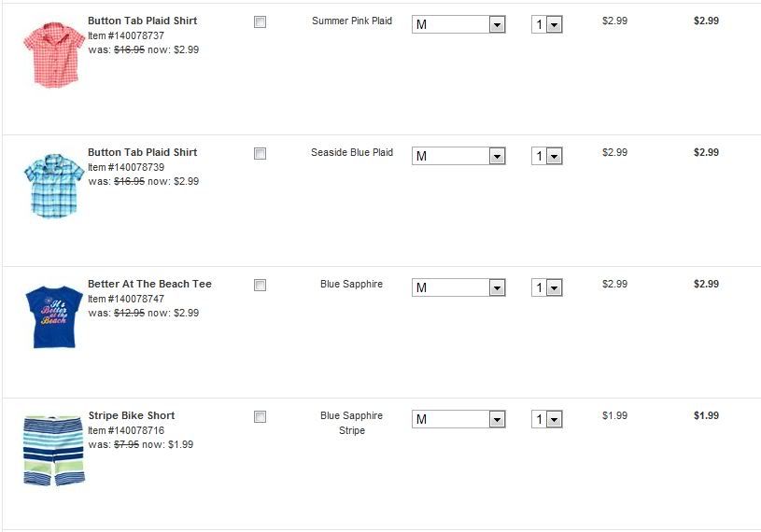This screenshot has height=532, width=761.
Task: Click the striped bike short thumbnail
Action: (53, 450)
